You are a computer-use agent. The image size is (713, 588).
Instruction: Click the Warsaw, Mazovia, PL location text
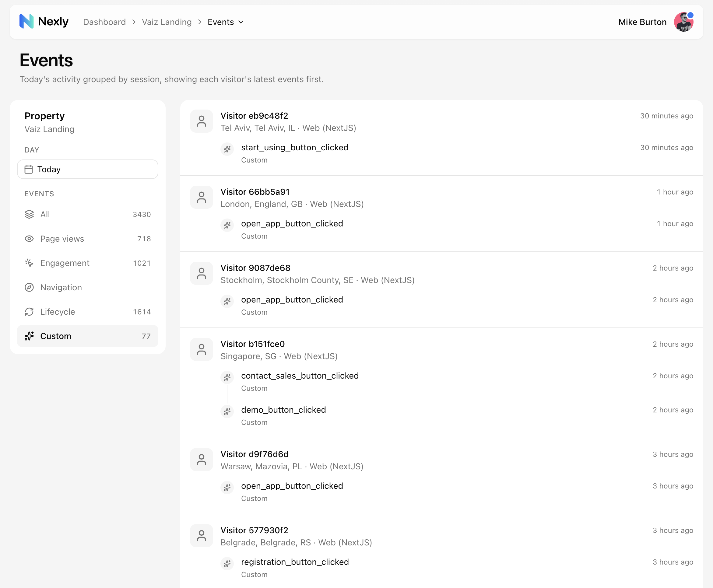[x=261, y=466]
